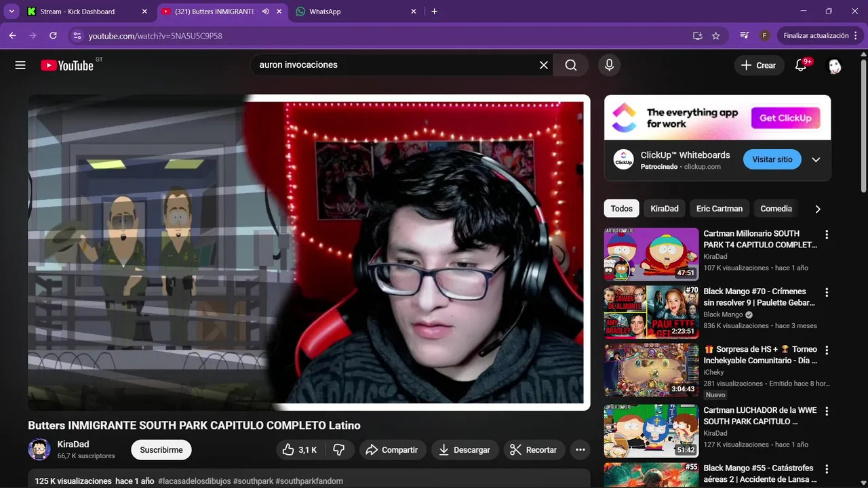Screen dimensions: 868x488
Task: Bookmark this page with the star
Action: tap(716, 35)
